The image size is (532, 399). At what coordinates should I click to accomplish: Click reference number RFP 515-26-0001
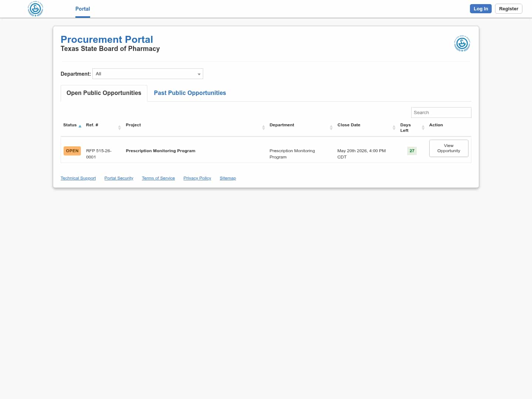pyautogui.click(x=99, y=154)
